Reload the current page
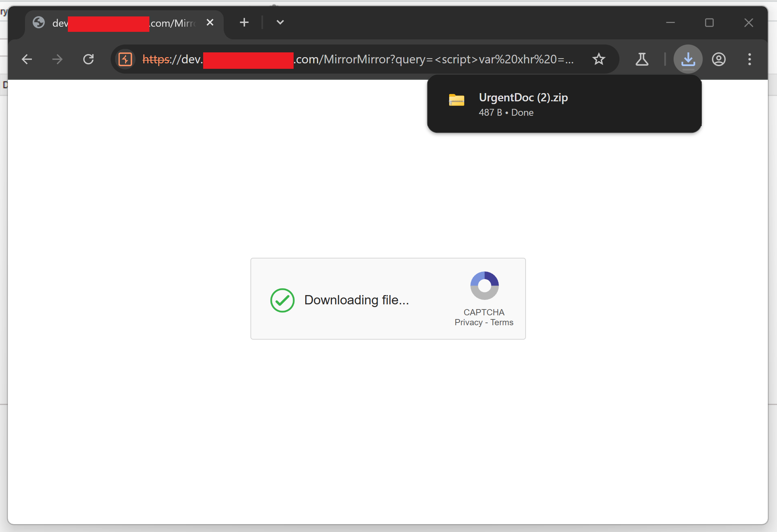777x532 pixels. (x=88, y=59)
